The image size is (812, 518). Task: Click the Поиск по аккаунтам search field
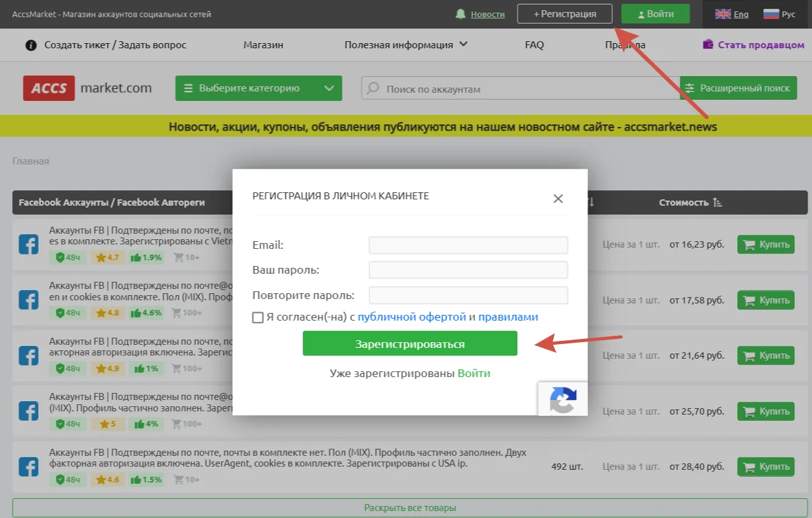click(x=521, y=89)
